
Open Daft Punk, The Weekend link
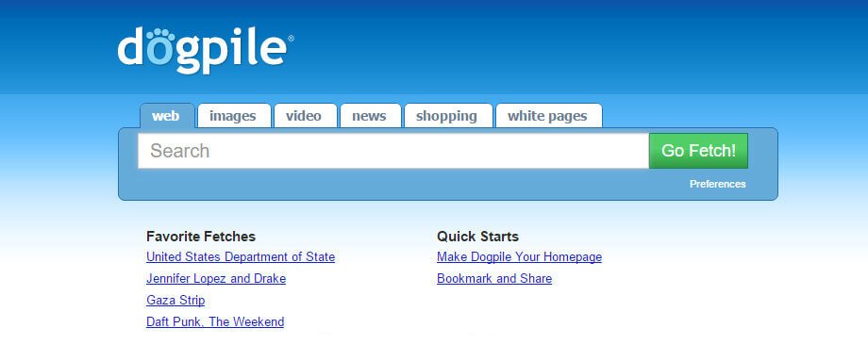pos(215,321)
